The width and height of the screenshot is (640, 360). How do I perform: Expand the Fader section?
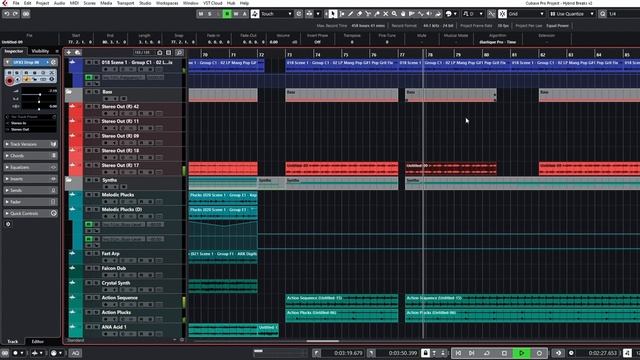pos(31,202)
